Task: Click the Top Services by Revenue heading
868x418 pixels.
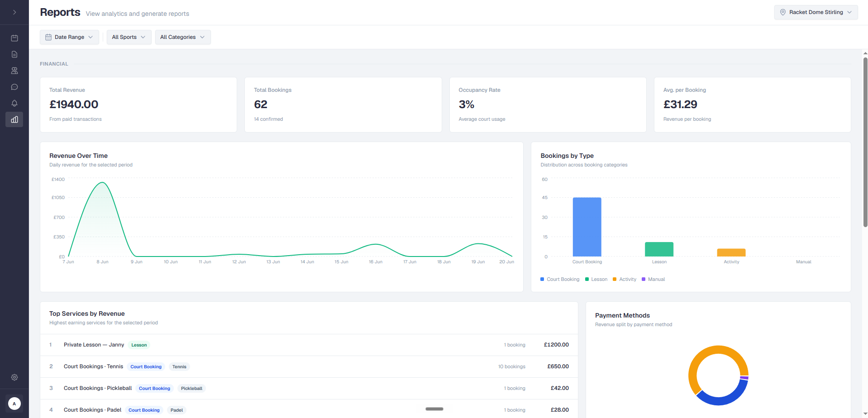Action: (x=87, y=313)
